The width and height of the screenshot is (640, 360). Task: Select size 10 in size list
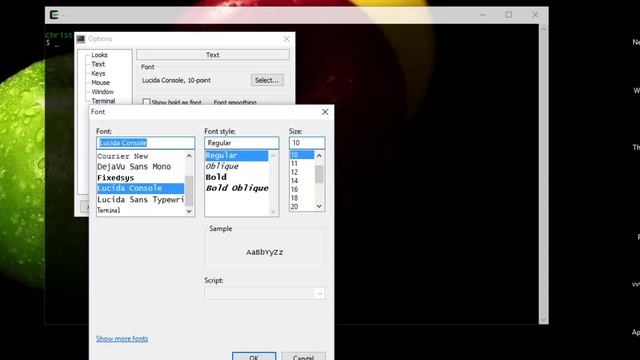pyautogui.click(x=302, y=155)
